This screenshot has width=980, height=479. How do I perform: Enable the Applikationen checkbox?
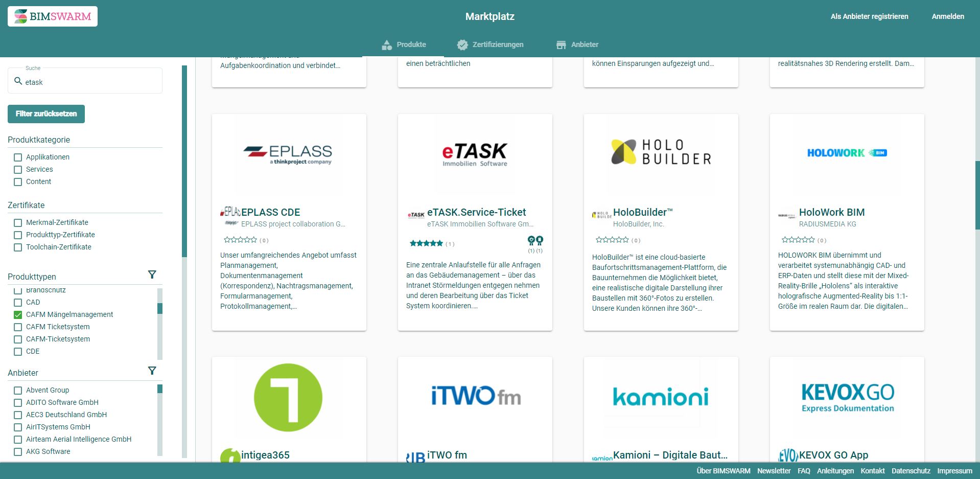point(18,157)
